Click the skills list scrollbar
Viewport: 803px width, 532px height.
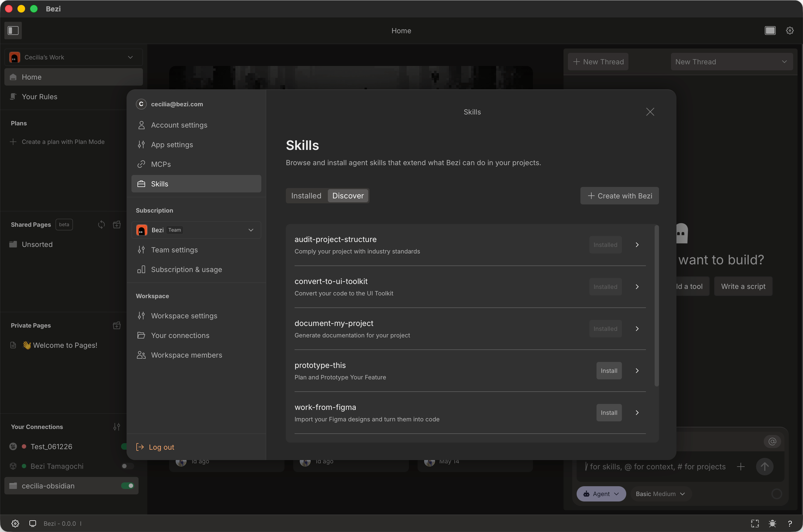tap(656, 305)
